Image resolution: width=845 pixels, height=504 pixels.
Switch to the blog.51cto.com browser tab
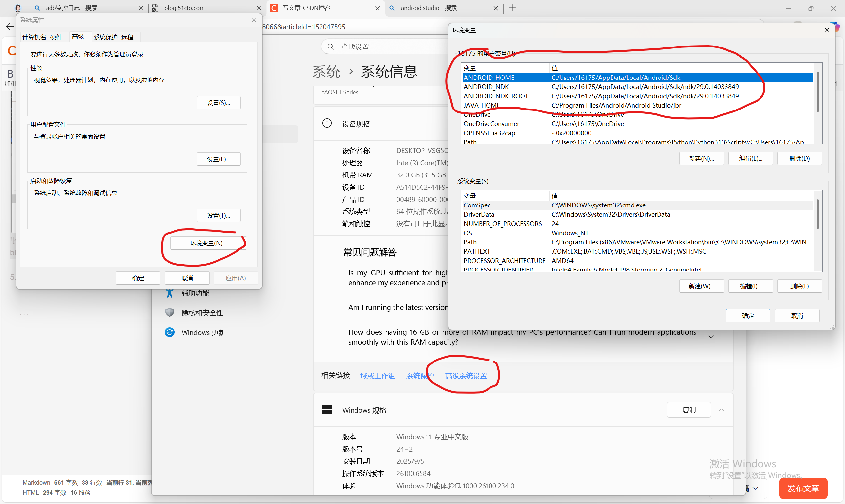coord(207,8)
